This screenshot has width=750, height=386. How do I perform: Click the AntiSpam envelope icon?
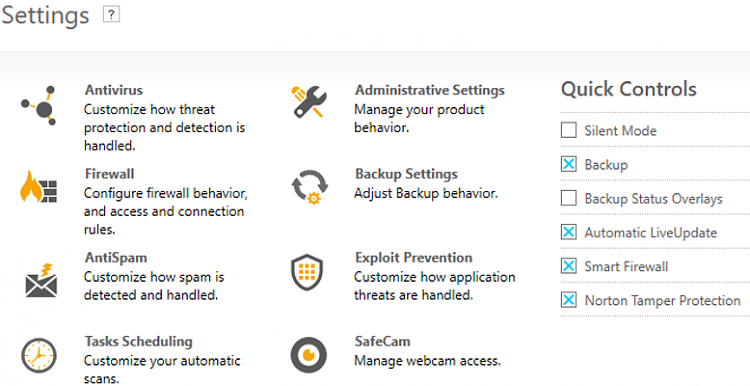[x=41, y=280]
